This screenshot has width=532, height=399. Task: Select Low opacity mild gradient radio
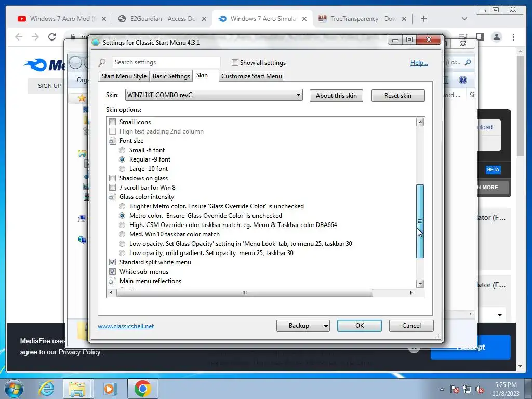(x=122, y=253)
